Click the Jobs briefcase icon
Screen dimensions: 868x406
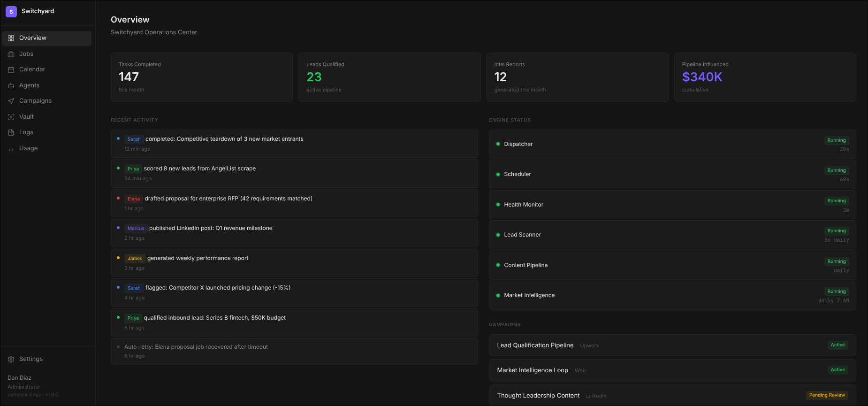coord(11,54)
